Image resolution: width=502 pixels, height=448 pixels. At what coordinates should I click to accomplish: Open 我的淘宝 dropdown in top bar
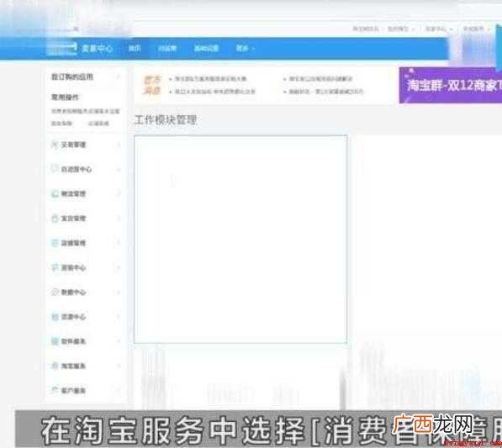pyautogui.click(x=401, y=29)
